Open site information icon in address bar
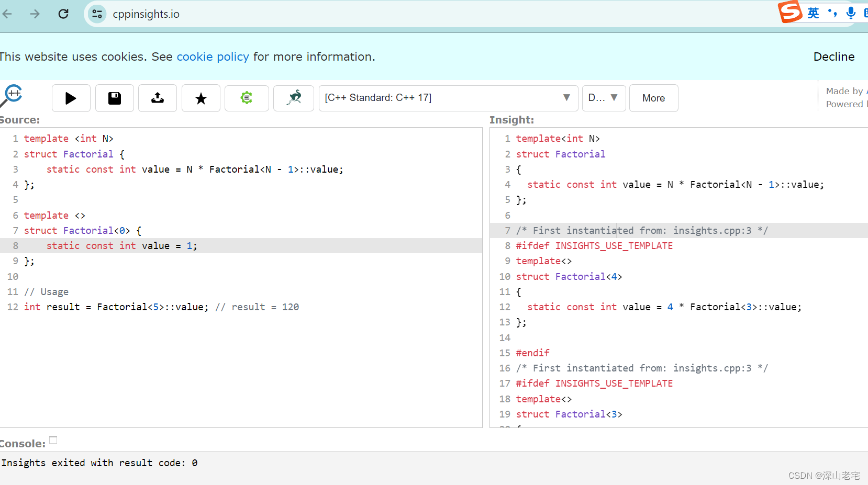Image resolution: width=868 pixels, height=485 pixels. pyautogui.click(x=97, y=14)
